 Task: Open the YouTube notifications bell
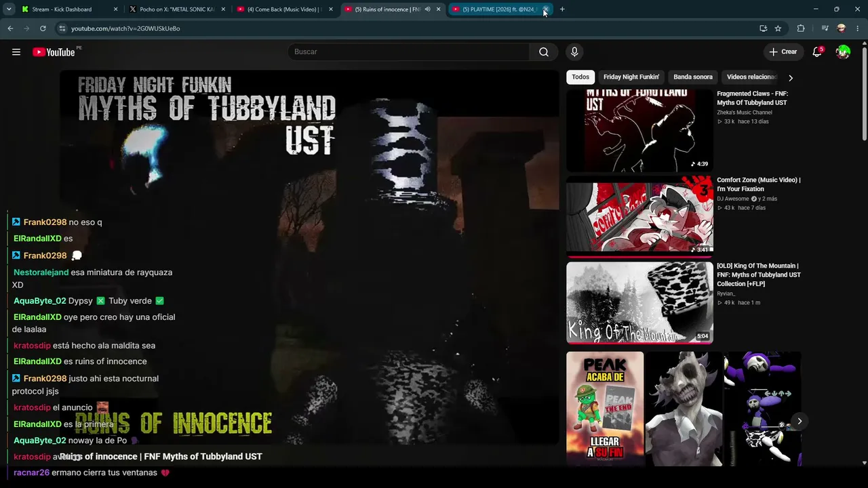click(817, 52)
